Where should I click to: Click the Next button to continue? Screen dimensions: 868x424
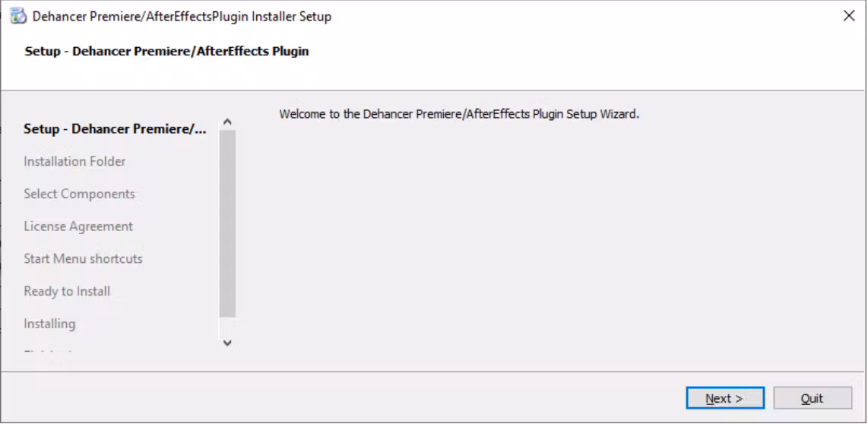[x=725, y=398]
